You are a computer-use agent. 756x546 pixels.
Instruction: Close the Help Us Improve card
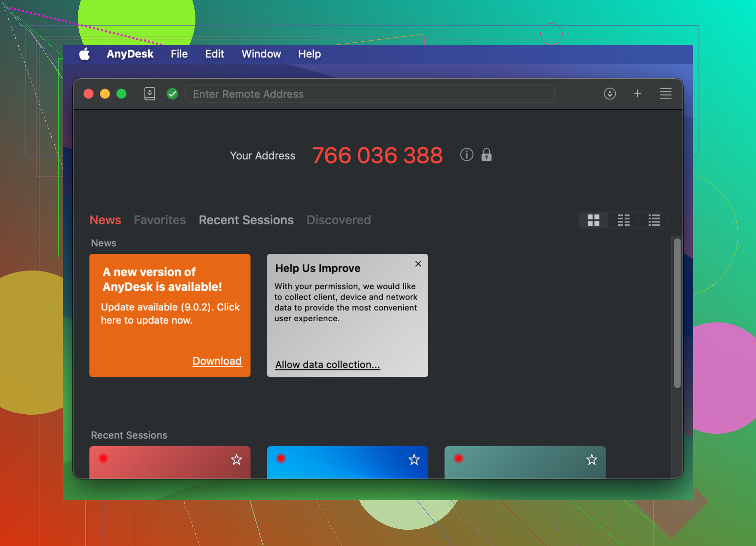(418, 264)
